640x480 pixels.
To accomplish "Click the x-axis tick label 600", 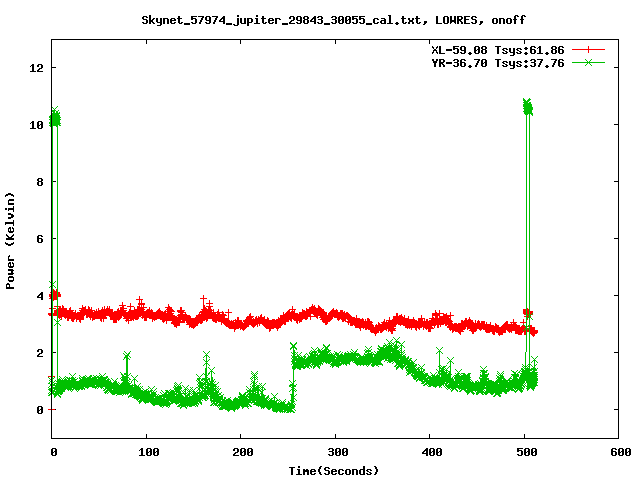I will [621, 452].
